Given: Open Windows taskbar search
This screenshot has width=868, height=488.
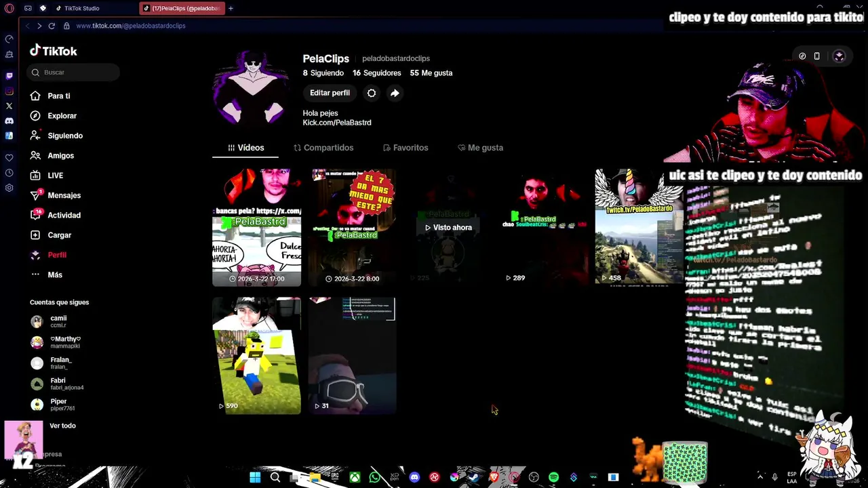Looking at the screenshot, I should tap(275, 477).
